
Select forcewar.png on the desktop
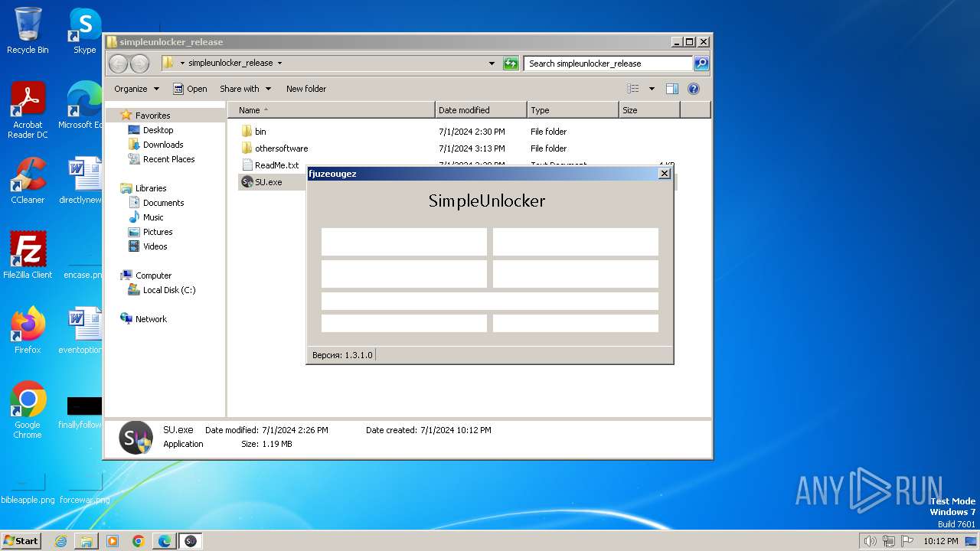click(x=84, y=487)
